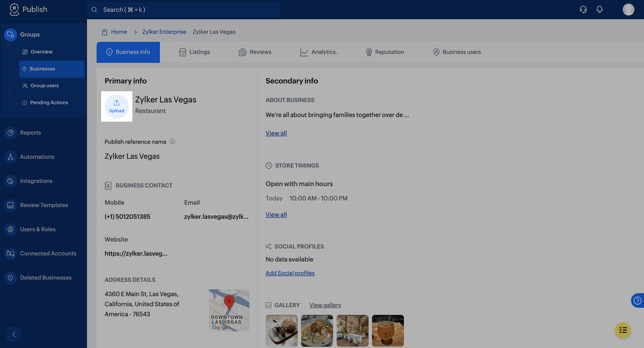Image resolution: width=644 pixels, height=348 pixels.
Task: Switch to the Listings tab
Action: [x=195, y=52]
